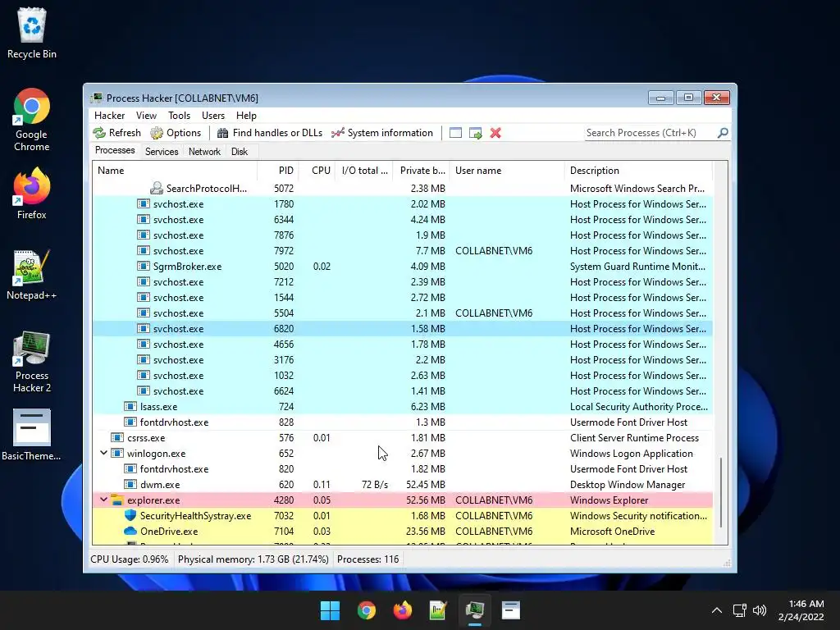The image size is (840, 630).
Task: Sort by the CPU column header
Action: tap(317, 171)
